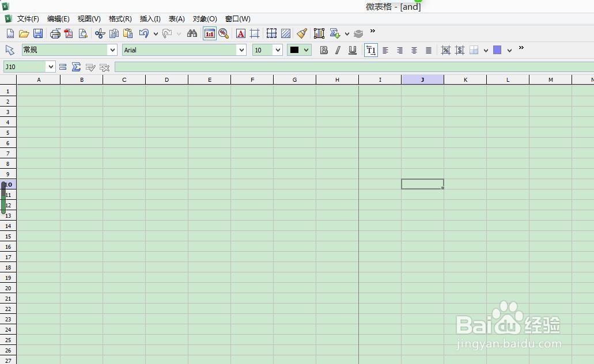Expand the borders style dropdown arrow
The width and height of the screenshot is (594, 364).
(x=486, y=50)
